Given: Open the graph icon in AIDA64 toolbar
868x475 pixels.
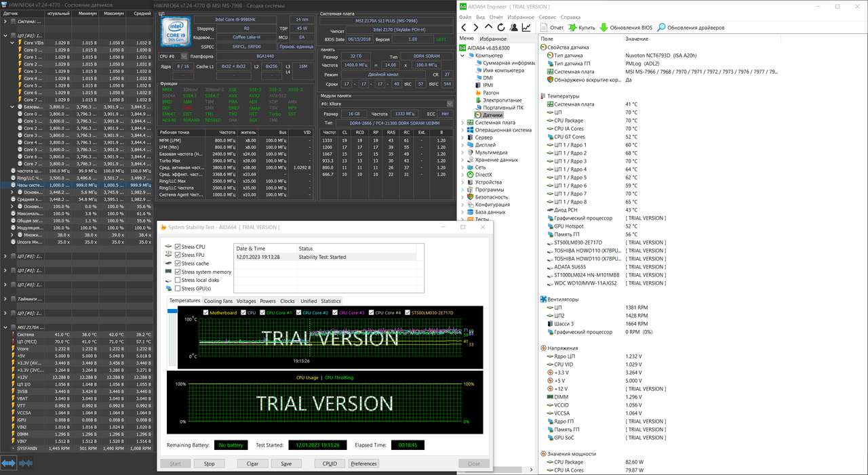Looking at the screenshot, I should point(526,28).
